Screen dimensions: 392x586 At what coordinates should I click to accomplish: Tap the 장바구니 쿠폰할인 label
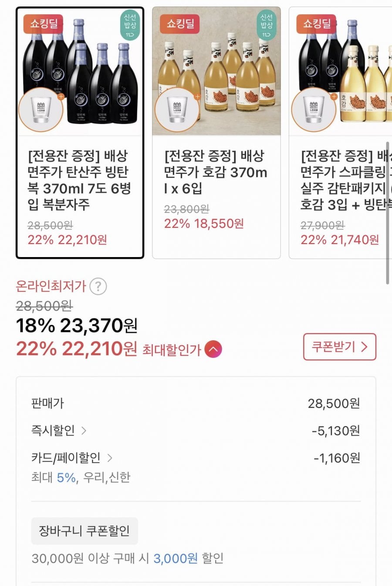pos(84,531)
